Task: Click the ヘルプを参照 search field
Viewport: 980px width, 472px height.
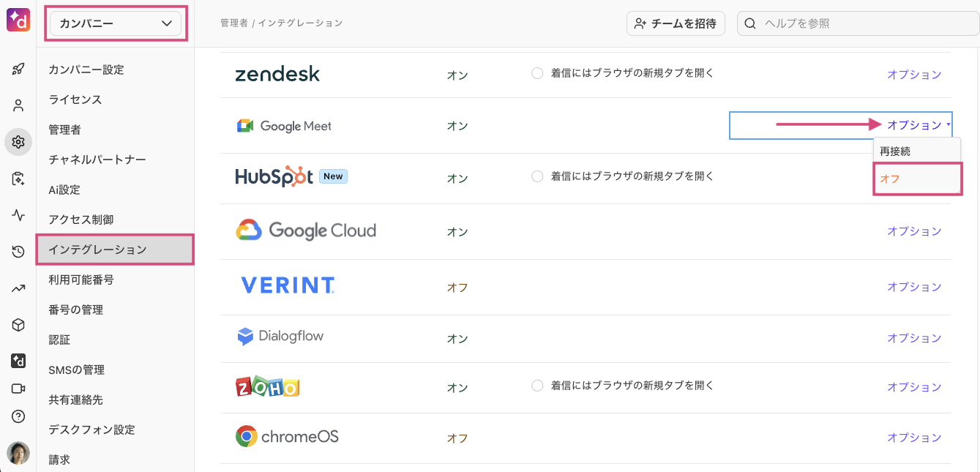Action: click(x=858, y=23)
